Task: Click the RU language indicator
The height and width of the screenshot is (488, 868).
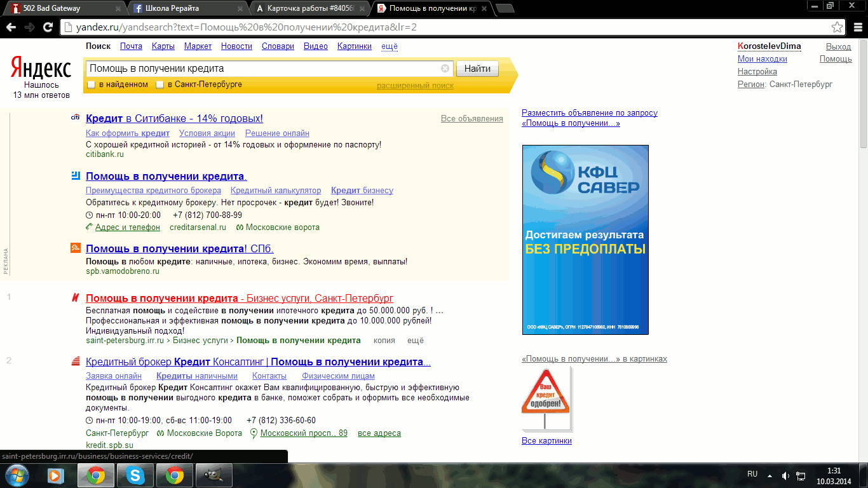Action: pyautogui.click(x=752, y=474)
